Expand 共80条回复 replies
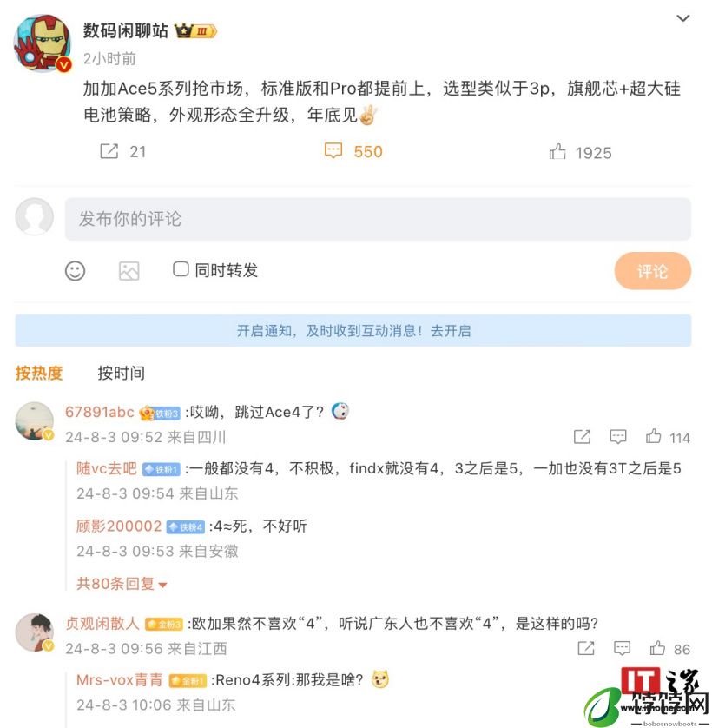 (x=122, y=584)
